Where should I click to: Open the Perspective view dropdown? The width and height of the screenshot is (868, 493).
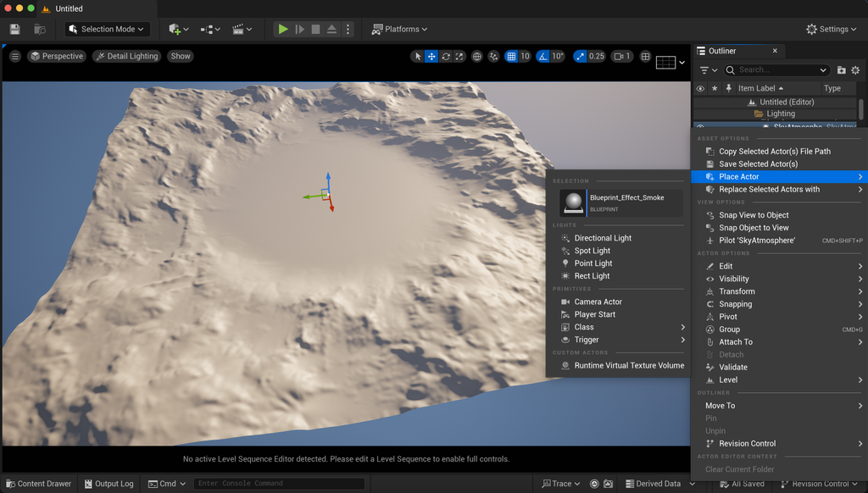56,56
